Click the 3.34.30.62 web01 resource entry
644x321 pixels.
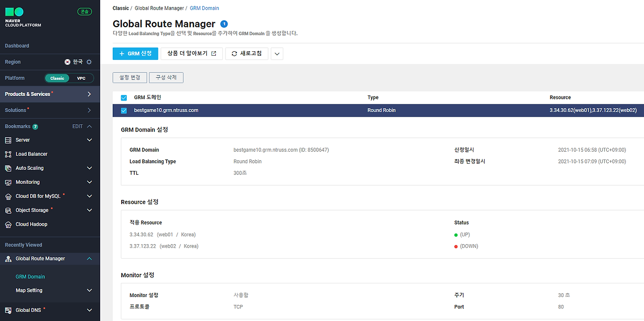[163, 235]
